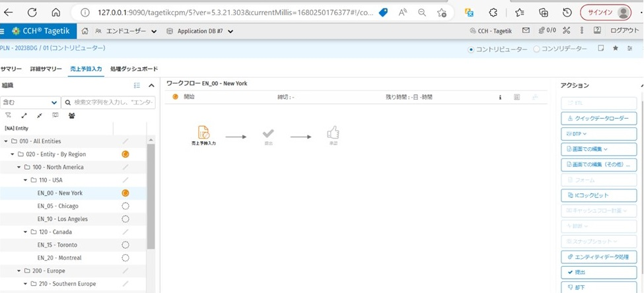Click the tools icon in top bar
The image size is (644, 293).
566,30
